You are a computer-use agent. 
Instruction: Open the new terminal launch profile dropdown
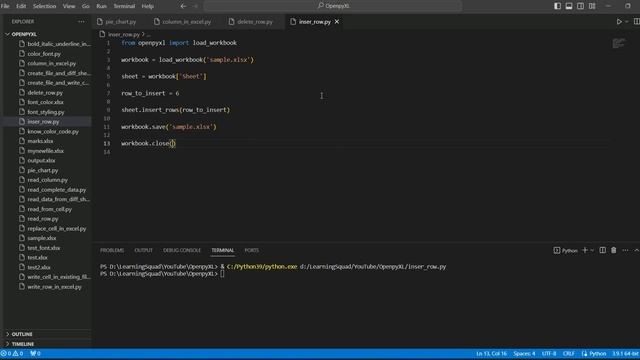tap(592, 250)
